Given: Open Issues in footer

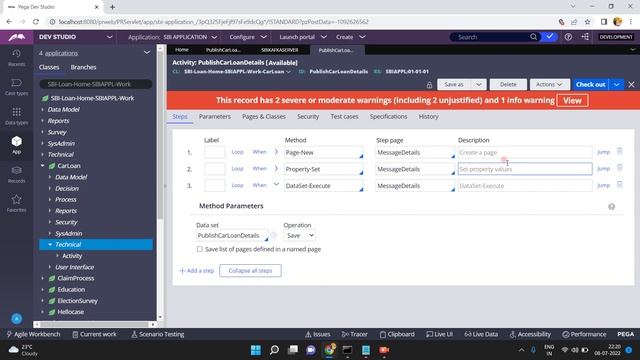Looking at the screenshot, I should click(318, 334).
